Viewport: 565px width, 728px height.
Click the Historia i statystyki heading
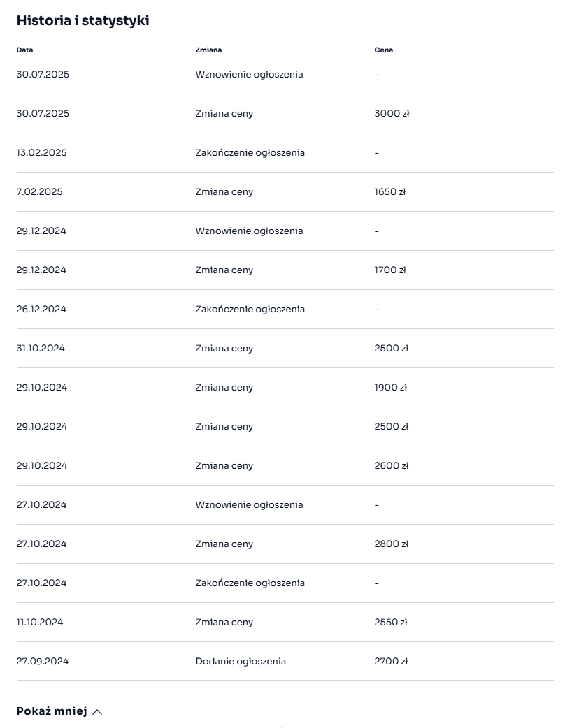83,20
